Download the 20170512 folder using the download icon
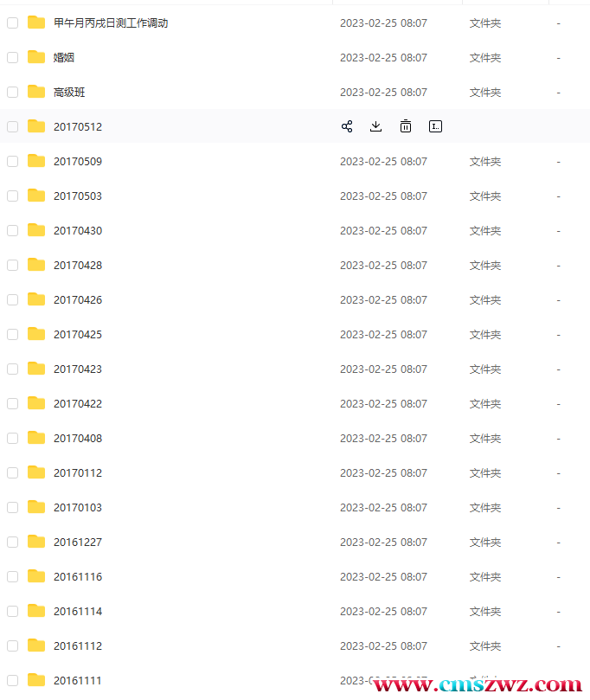This screenshot has width=590, height=700. coord(375,126)
